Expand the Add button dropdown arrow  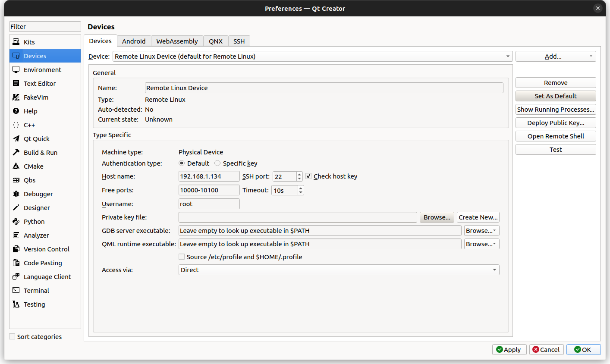[591, 56]
